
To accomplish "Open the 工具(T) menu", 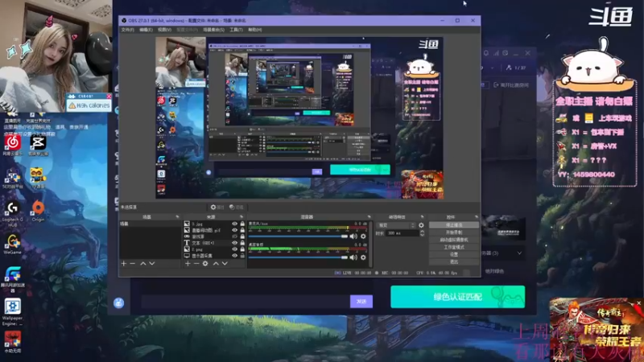I will (236, 30).
